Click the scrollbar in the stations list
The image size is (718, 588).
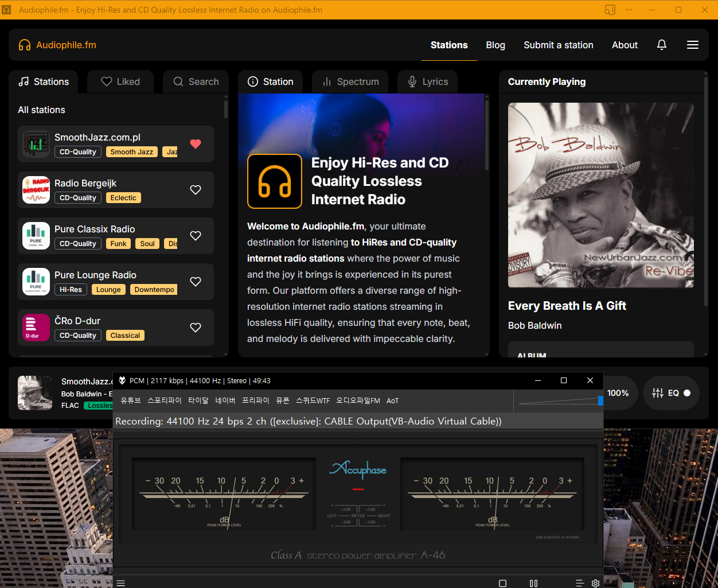[226, 109]
